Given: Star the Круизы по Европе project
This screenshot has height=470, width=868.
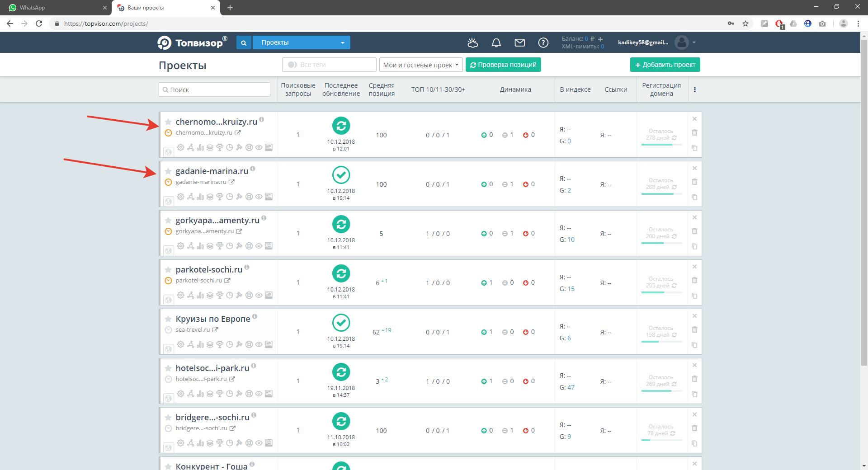Looking at the screenshot, I should 168,319.
